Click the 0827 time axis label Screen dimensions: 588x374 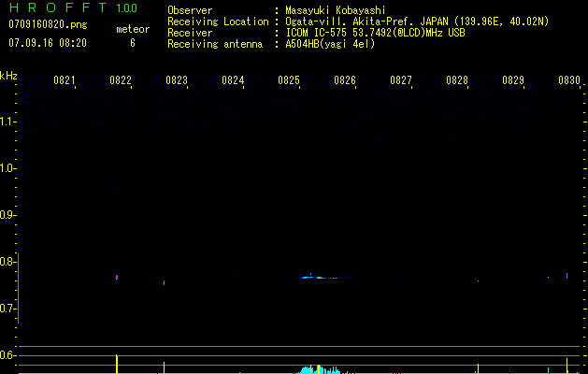click(x=401, y=79)
